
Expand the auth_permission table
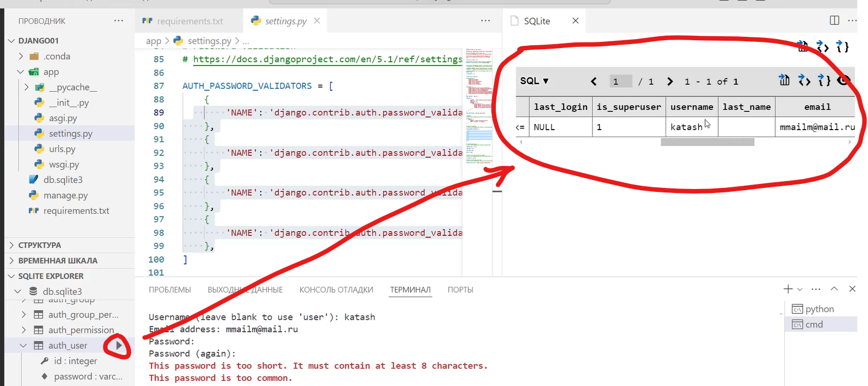(23, 330)
